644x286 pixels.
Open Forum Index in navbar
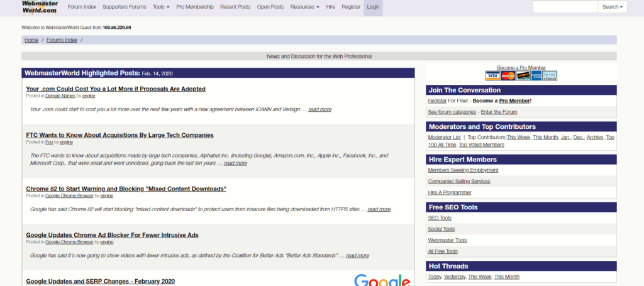coord(82,7)
